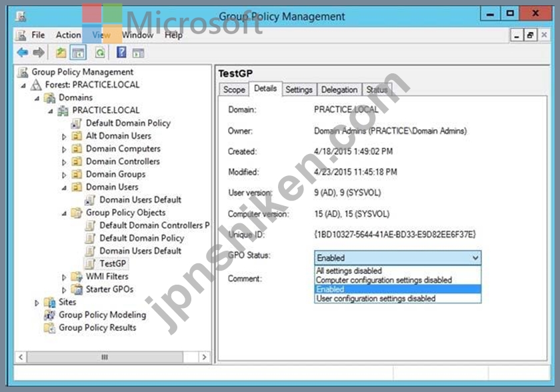Select the Group Policy Management root node
The width and height of the screenshot is (560, 392).
click(82, 72)
